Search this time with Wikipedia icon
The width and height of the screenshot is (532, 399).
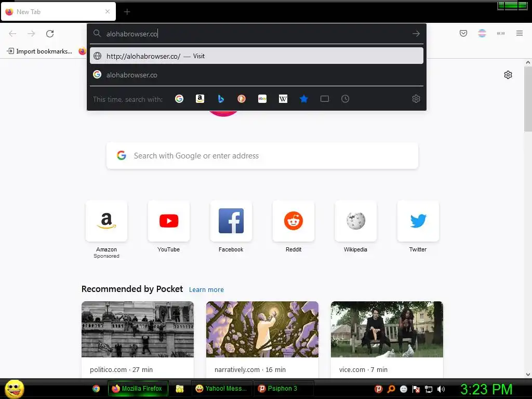pos(283,99)
